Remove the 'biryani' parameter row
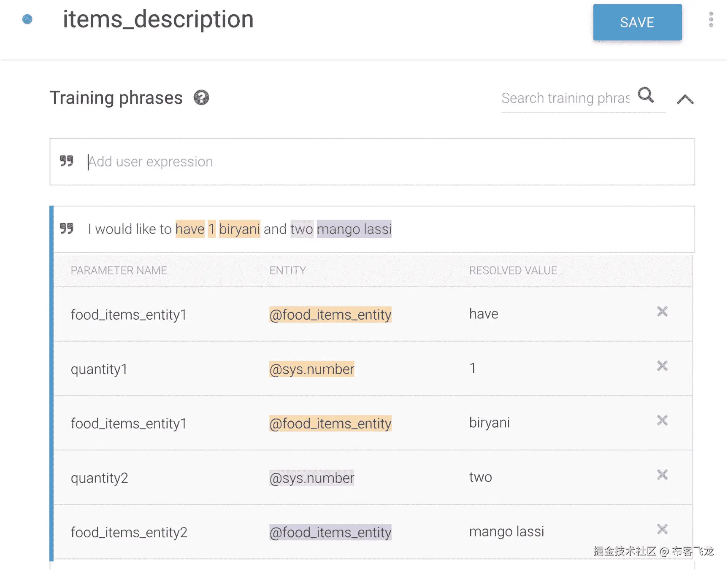This screenshot has height=571, width=728. (662, 420)
